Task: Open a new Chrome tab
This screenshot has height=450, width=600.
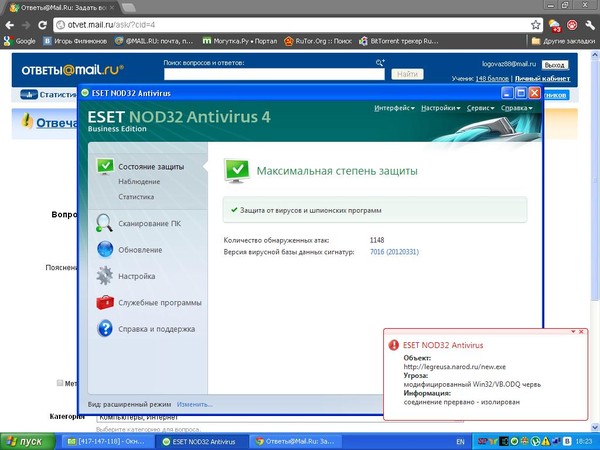Action: (129, 8)
